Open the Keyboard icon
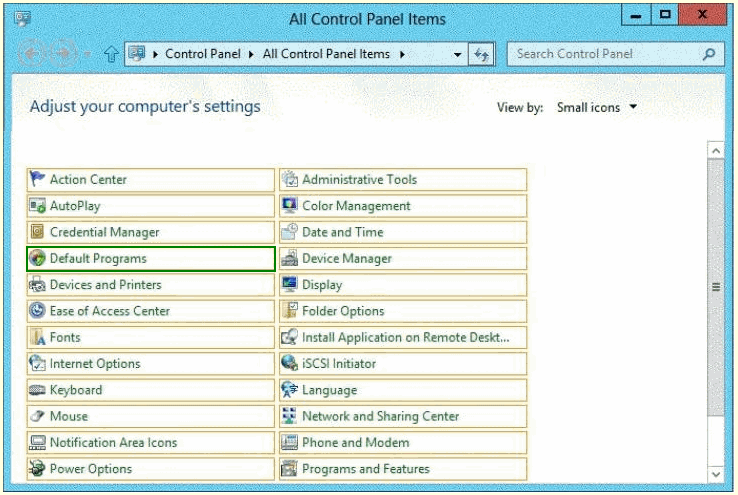The height and width of the screenshot is (495, 738). click(37, 390)
